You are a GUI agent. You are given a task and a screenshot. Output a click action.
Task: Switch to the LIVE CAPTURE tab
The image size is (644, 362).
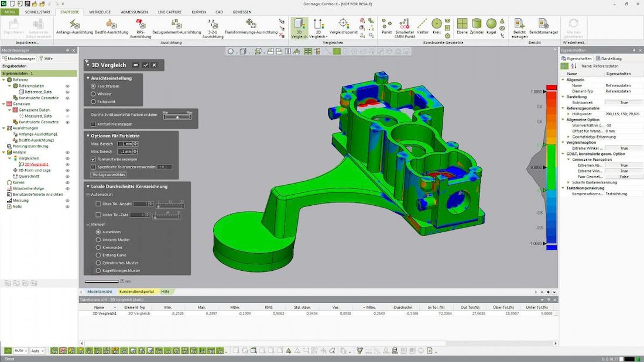[x=170, y=12]
